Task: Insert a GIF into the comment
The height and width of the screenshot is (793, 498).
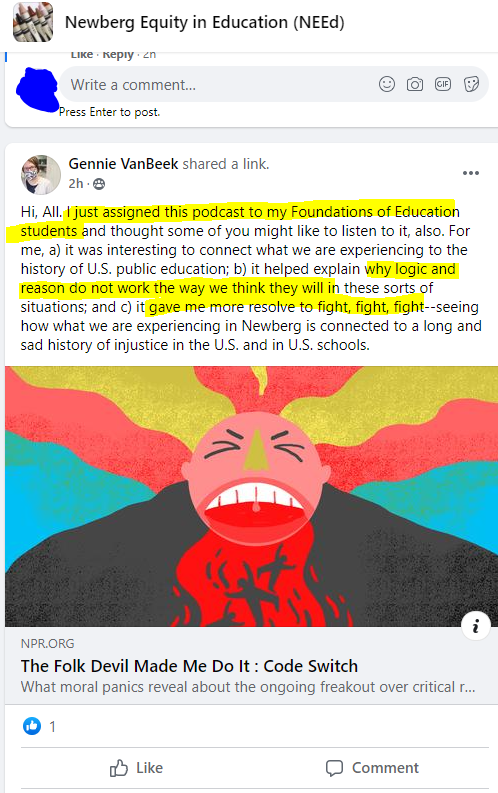Action: (x=442, y=84)
